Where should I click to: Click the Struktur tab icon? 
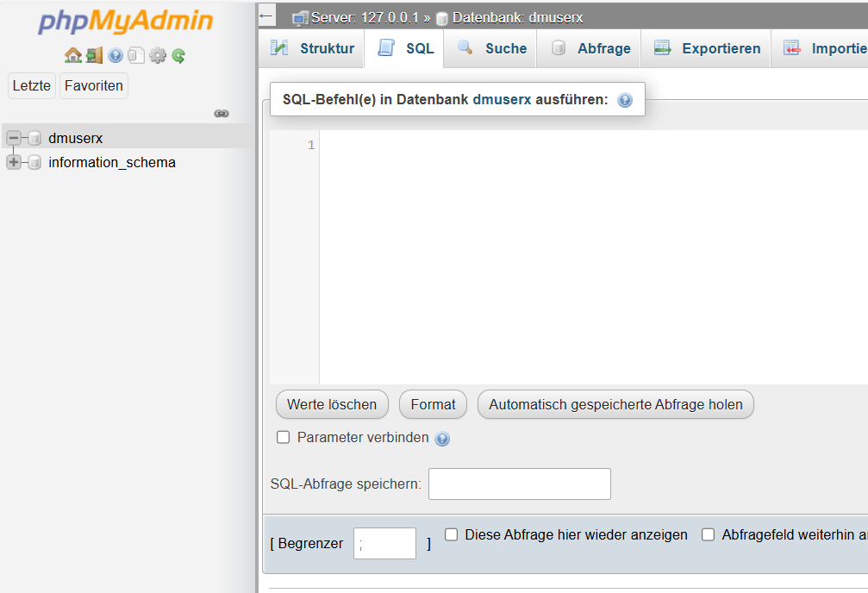click(279, 47)
